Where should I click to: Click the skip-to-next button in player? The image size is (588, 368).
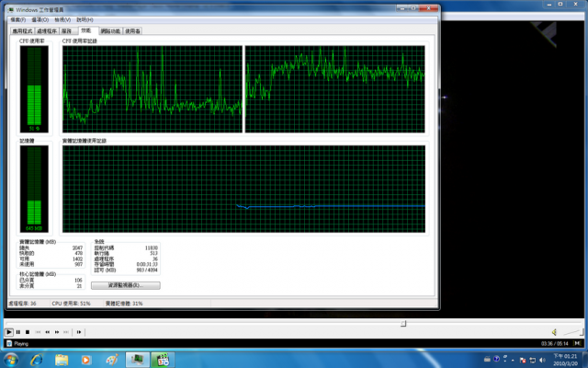[66, 332]
